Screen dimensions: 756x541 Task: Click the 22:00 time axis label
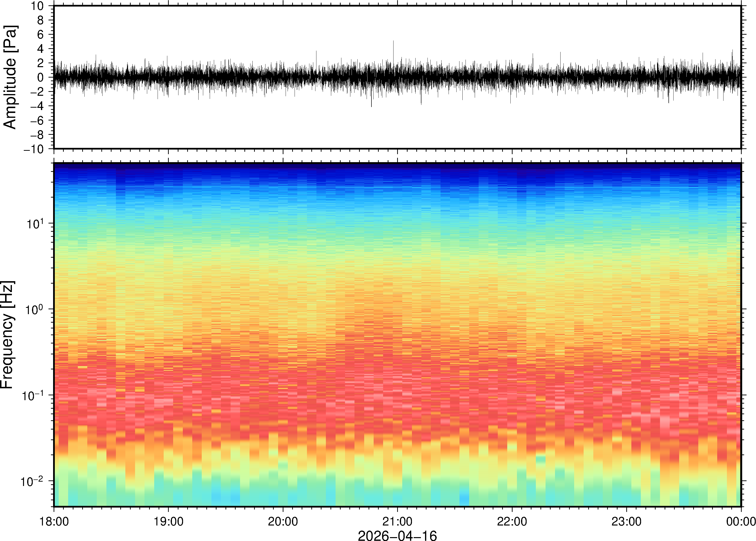512,521
